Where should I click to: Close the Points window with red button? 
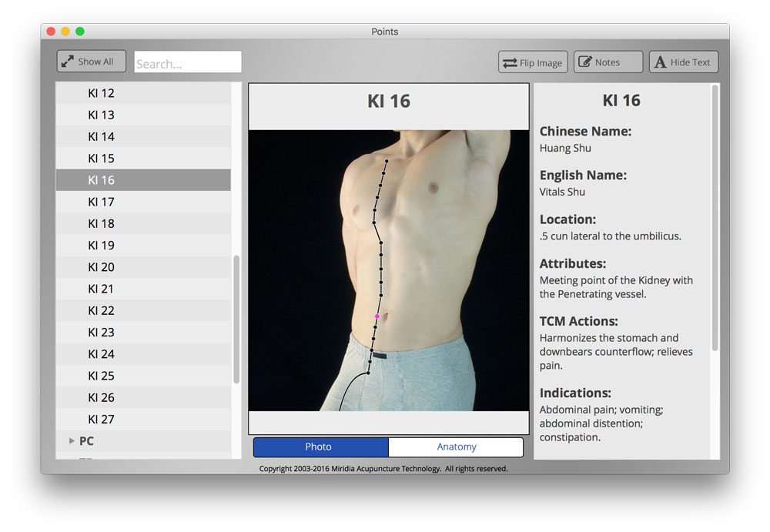[x=51, y=32]
